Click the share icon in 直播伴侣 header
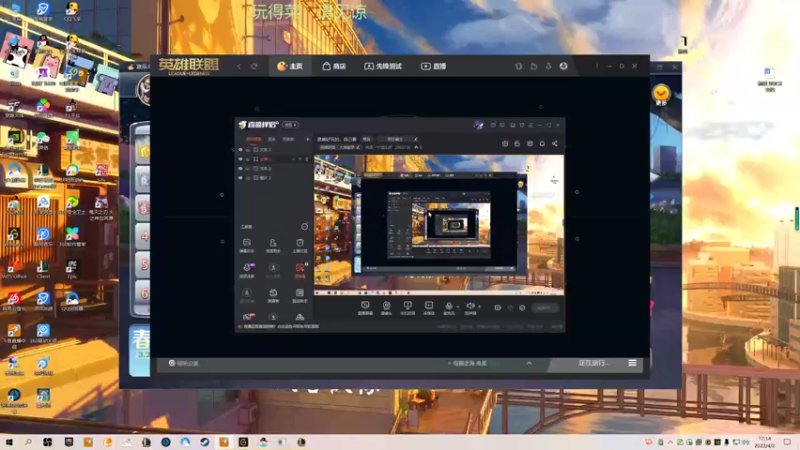Image resolution: width=800 pixels, height=450 pixels. tap(555, 144)
